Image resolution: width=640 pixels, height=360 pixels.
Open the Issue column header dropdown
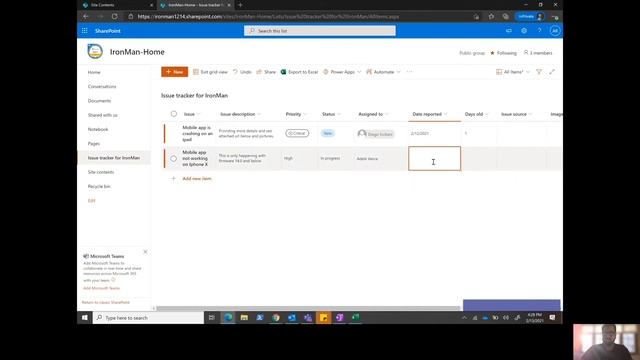(198, 114)
